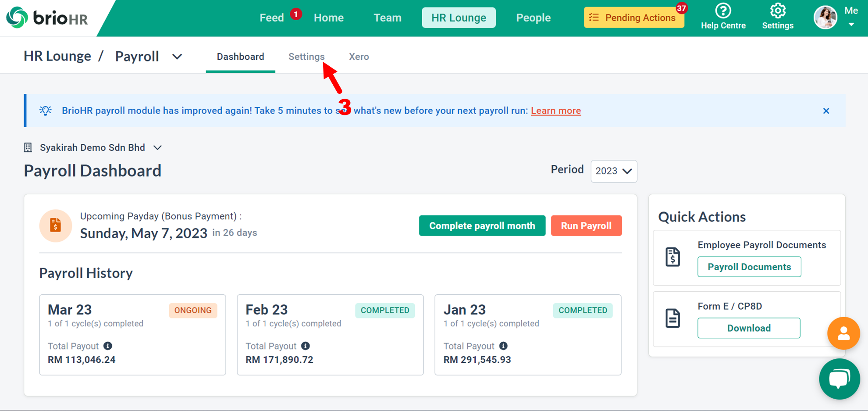Click the upcoming payday document icon
Screen dimensions: 868x411
(x=56, y=225)
